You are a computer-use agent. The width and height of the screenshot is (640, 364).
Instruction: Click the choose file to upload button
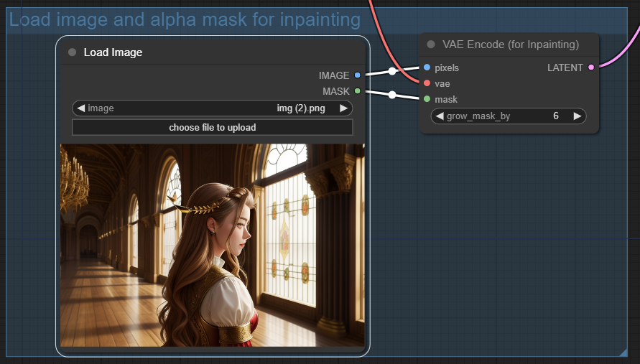[212, 127]
